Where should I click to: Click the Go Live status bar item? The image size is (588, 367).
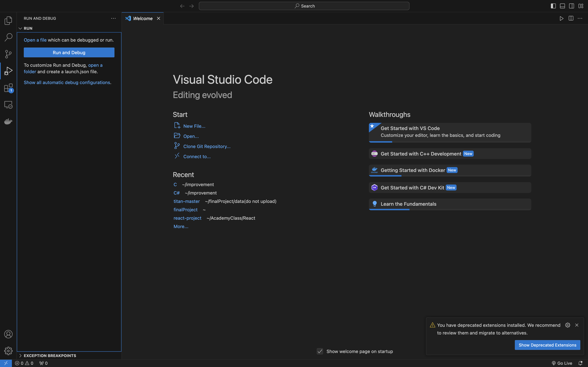point(562,363)
